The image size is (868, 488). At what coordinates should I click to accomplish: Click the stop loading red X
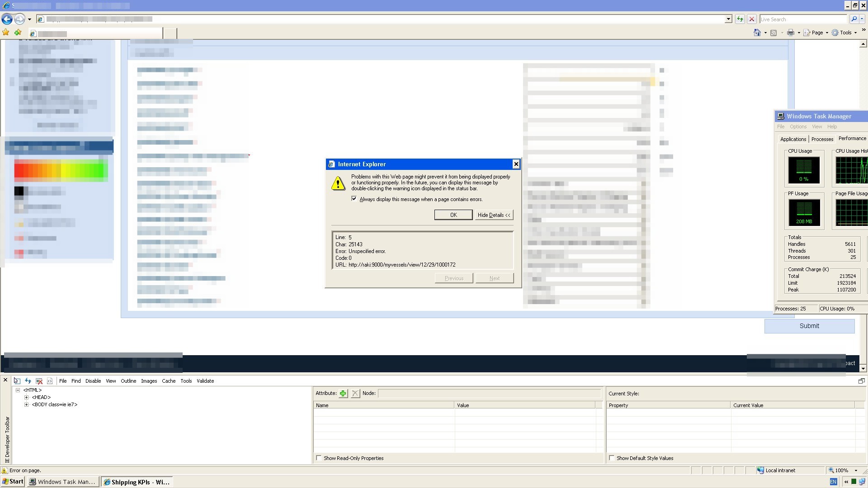pyautogui.click(x=752, y=19)
